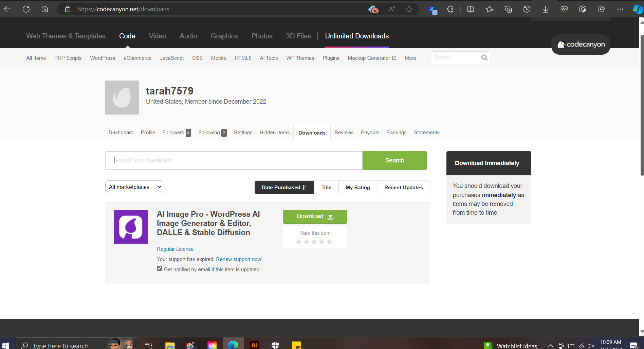644x349 pixels.
Task: View the Following tab
Action: (x=213, y=133)
